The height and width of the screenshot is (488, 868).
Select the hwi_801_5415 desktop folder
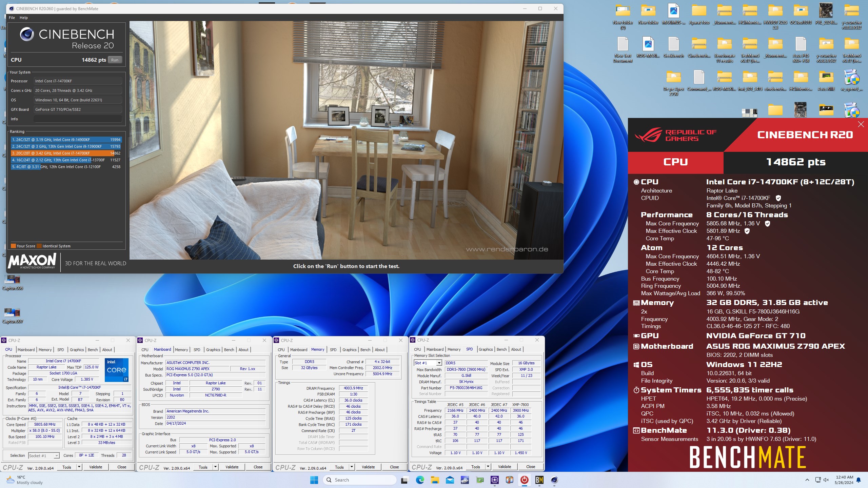(x=750, y=81)
